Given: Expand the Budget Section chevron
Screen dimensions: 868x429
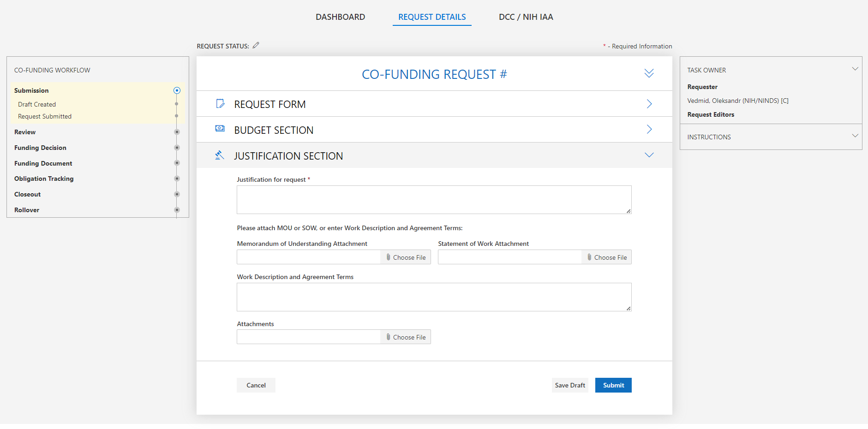Looking at the screenshot, I should pos(649,130).
